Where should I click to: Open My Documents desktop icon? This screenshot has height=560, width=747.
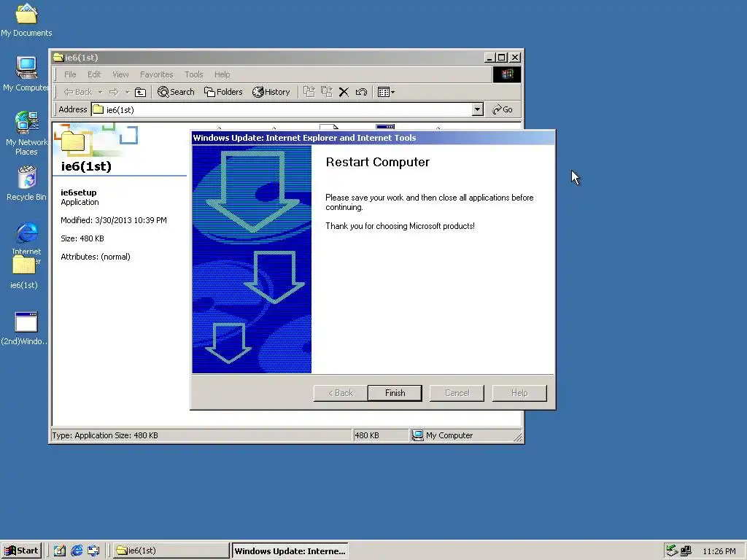[x=26, y=20]
